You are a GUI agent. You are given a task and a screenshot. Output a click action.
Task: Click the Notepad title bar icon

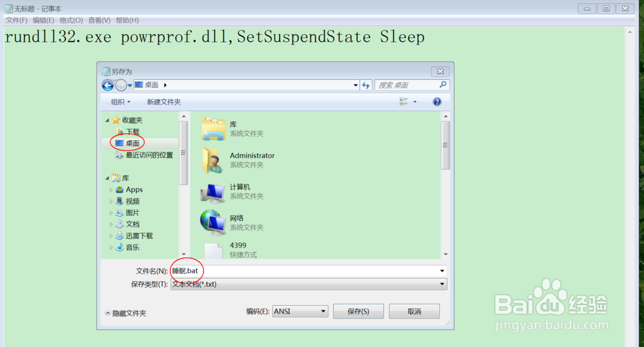(x=8, y=8)
